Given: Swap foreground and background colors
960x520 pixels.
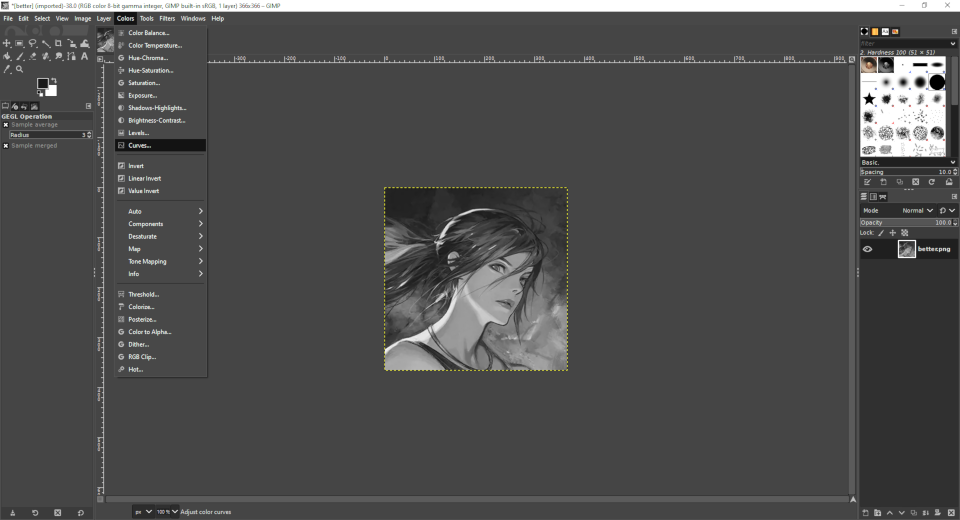Looking at the screenshot, I should click(x=54, y=80).
